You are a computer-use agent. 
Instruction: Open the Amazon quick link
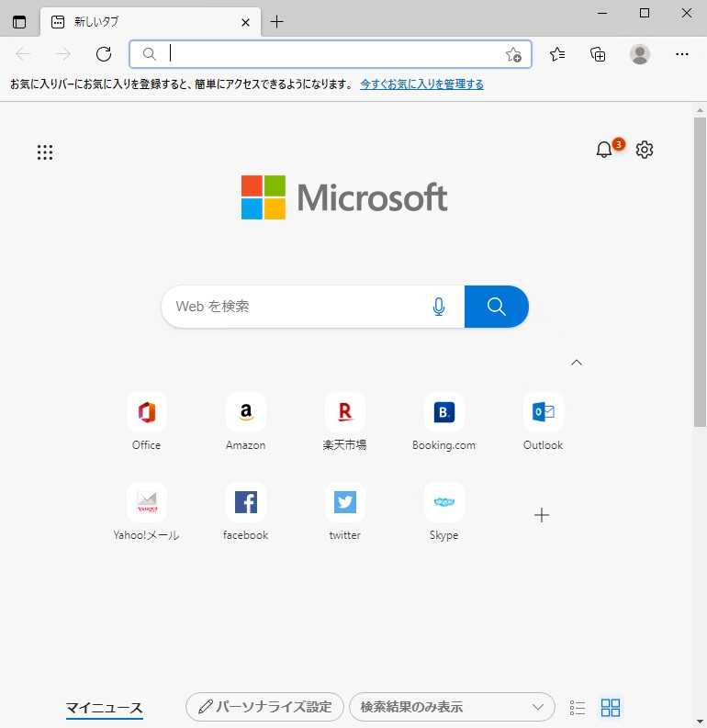tap(245, 421)
